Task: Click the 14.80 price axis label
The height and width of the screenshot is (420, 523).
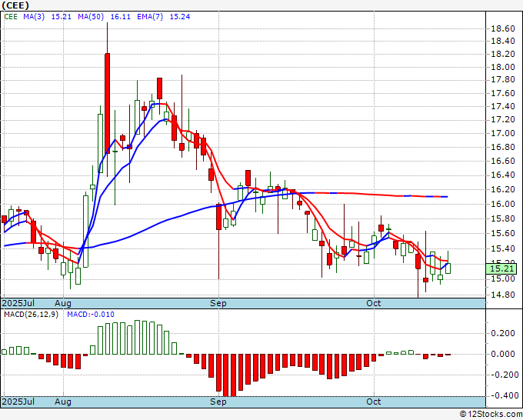Action: point(503,295)
